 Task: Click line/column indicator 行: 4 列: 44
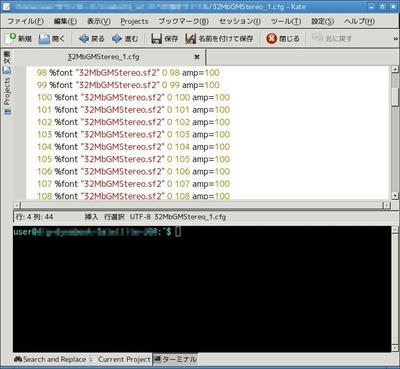click(34, 217)
